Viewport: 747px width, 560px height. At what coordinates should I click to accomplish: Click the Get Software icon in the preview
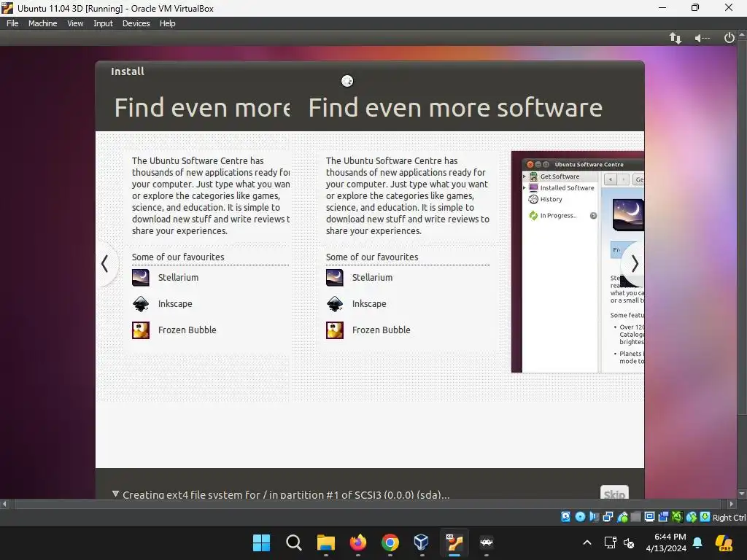533,176
